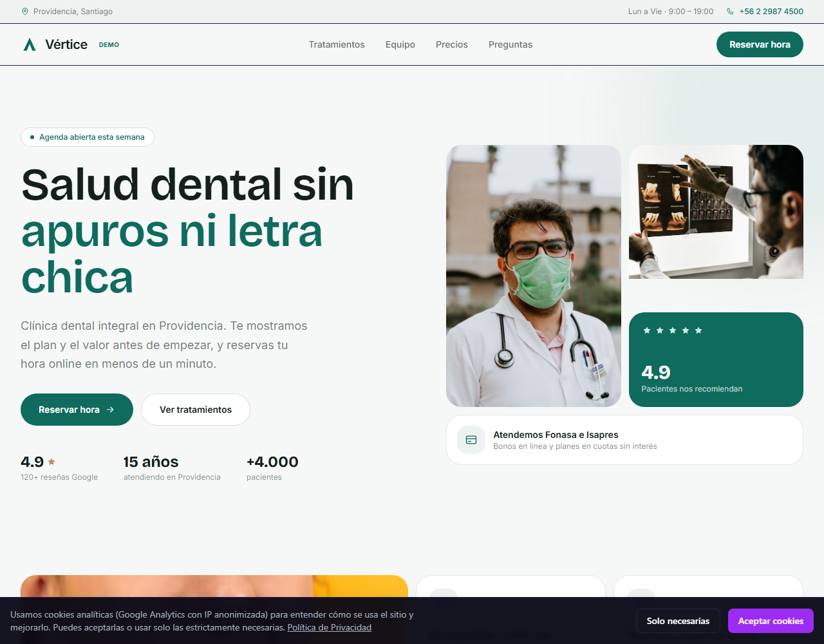Open the masked dentist photo
824x644 pixels.
pyautogui.click(x=534, y=276)
